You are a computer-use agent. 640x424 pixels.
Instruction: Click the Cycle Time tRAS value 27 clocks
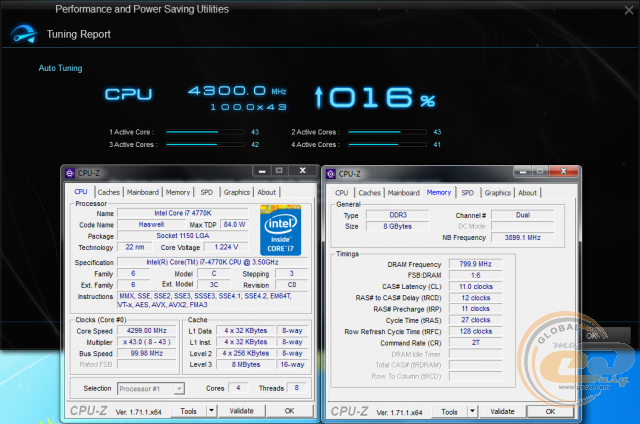click(476, 320)
